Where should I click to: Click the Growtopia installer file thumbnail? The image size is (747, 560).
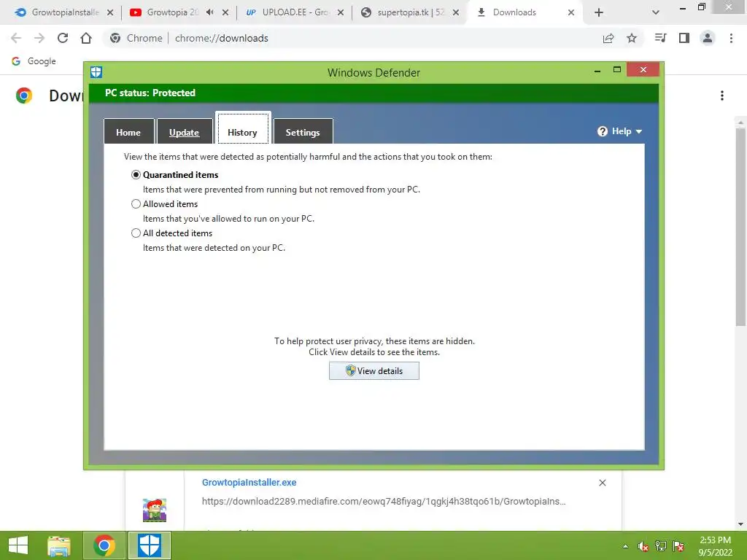tap(155, 510)
